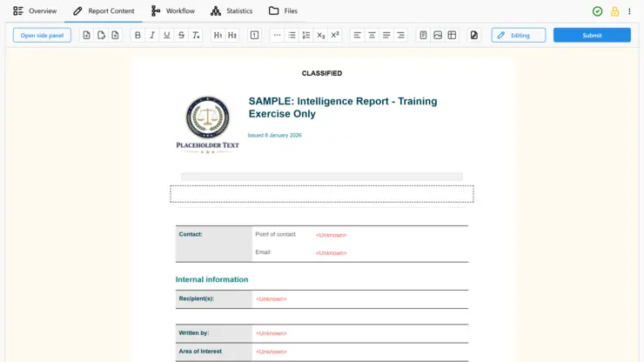Click the Point of contact Unknown value

[331, 235]
